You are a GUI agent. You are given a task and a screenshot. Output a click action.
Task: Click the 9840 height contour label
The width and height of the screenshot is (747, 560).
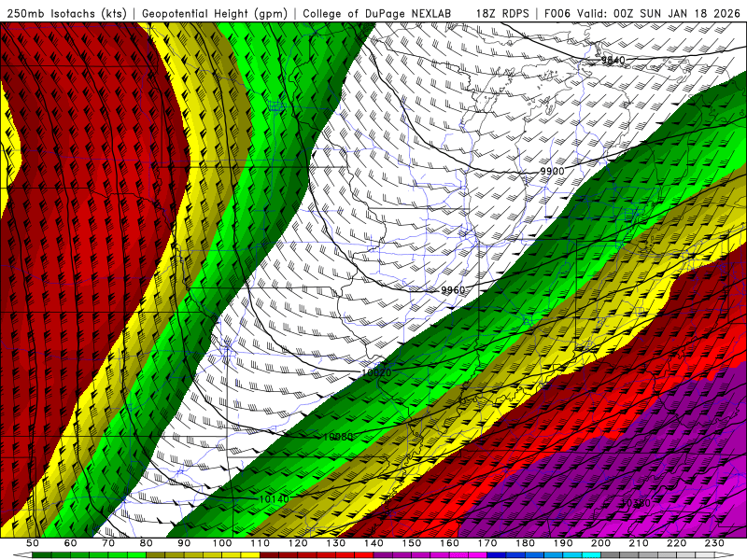click(x=613, y=60)
